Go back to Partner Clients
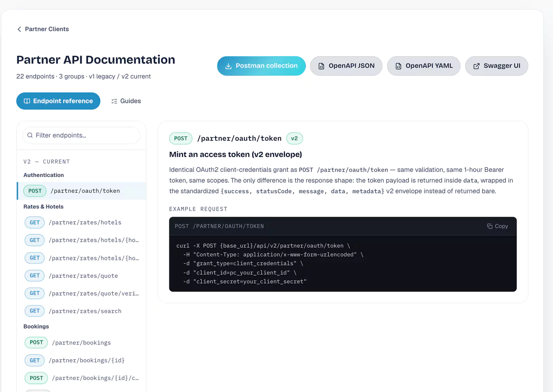553x392 pixels. (x=43, y=29)
